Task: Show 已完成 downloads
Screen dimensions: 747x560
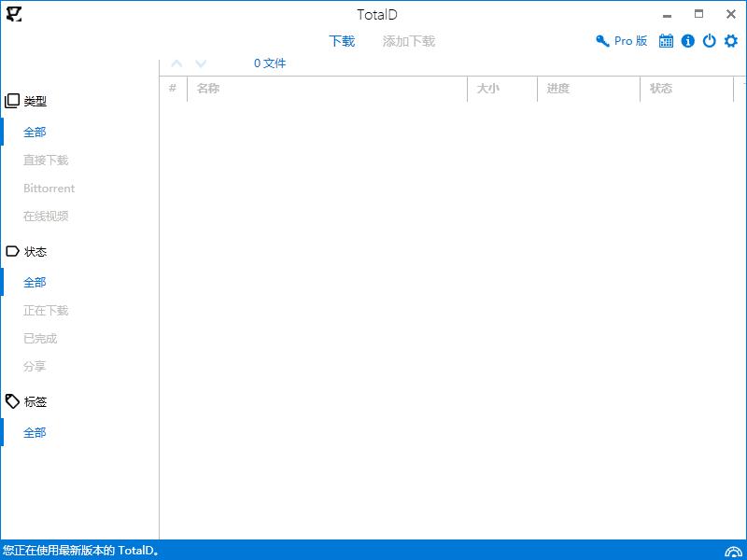Action: click(40, 339)
